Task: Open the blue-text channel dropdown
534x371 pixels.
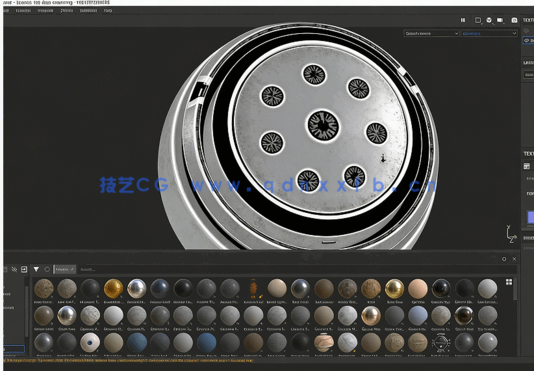Action: coord(489,33)
